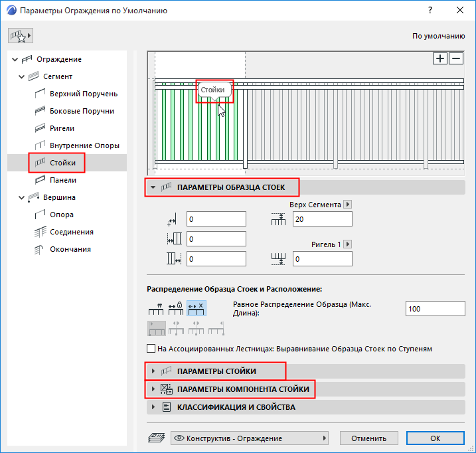Click ПАРАМЕТРЫ КОМПОНЕНТА СТОЙКИ panel icon

(167, 389)
